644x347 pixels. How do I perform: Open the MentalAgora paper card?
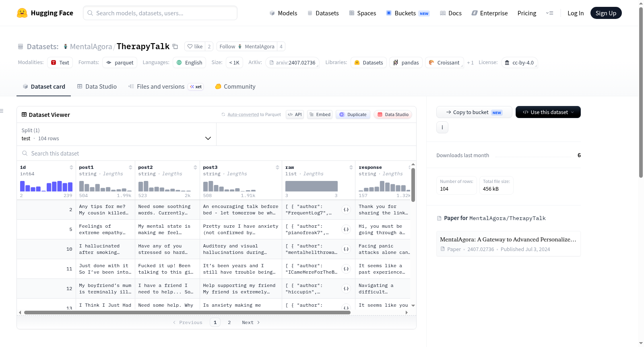[x=508, y=244]
